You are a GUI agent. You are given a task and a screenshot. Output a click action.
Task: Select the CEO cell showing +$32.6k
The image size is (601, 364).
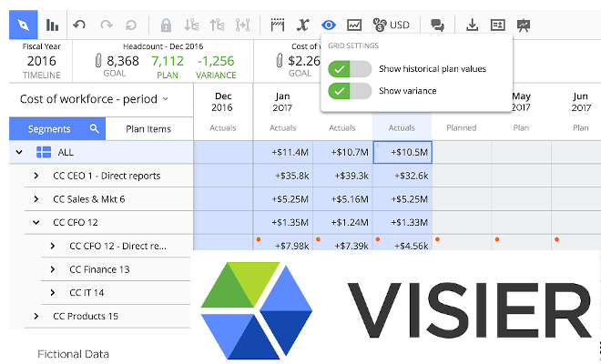(x=402, y=176)
